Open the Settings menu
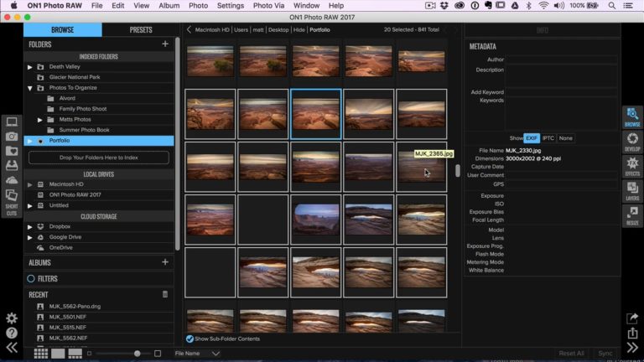The image size is (644, 362). (x=231, y=6)
